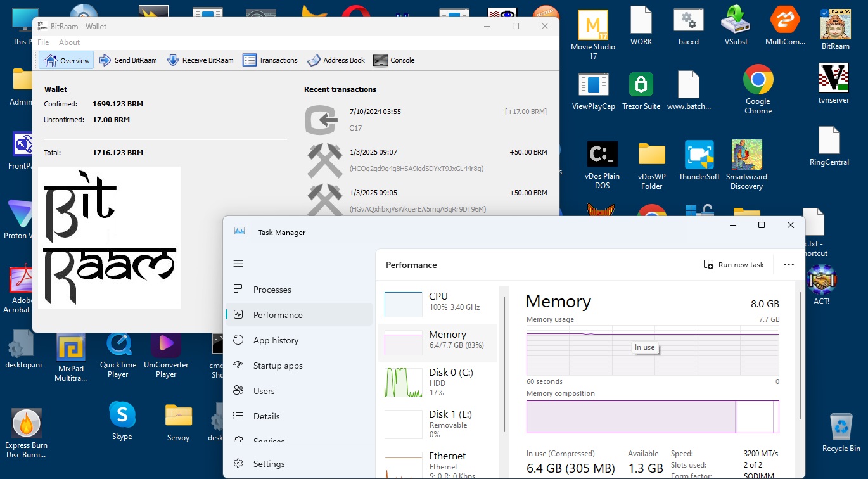Open the Receive BitRaam page
868x479 pixels.
200,60
